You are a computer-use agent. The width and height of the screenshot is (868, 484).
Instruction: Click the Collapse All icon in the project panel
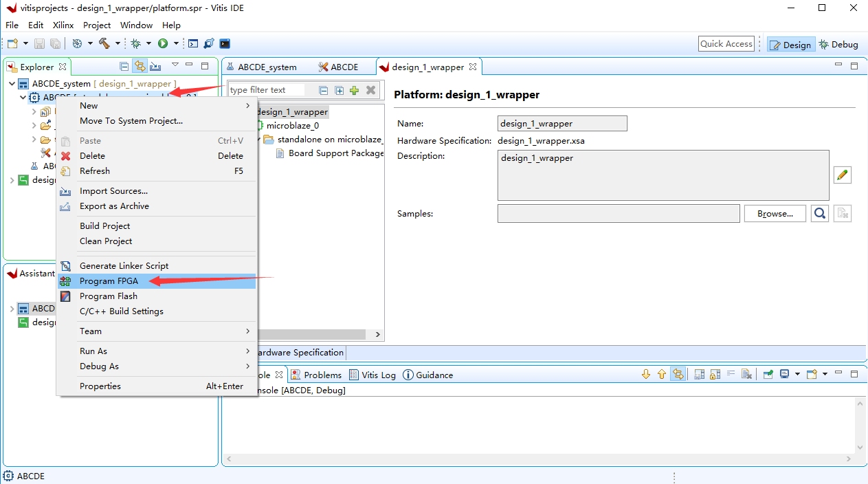click(x=124, y=66)
